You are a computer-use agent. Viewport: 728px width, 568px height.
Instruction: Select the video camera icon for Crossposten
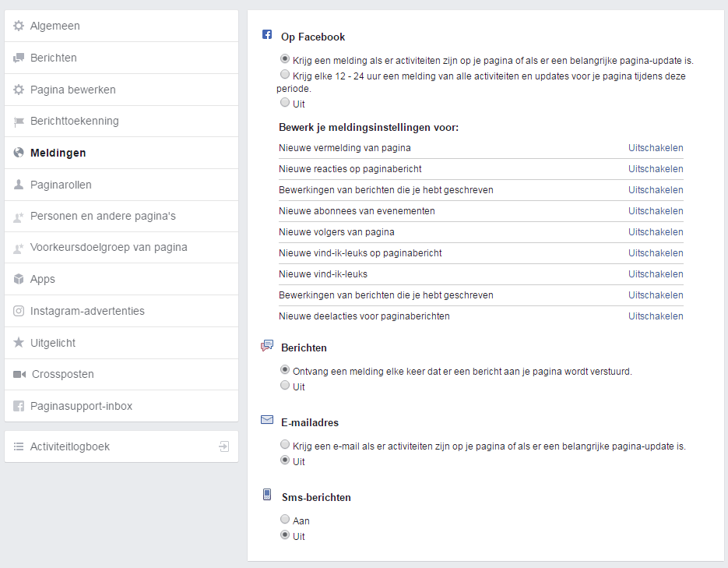pyautogui.click(x=18, y=374)
